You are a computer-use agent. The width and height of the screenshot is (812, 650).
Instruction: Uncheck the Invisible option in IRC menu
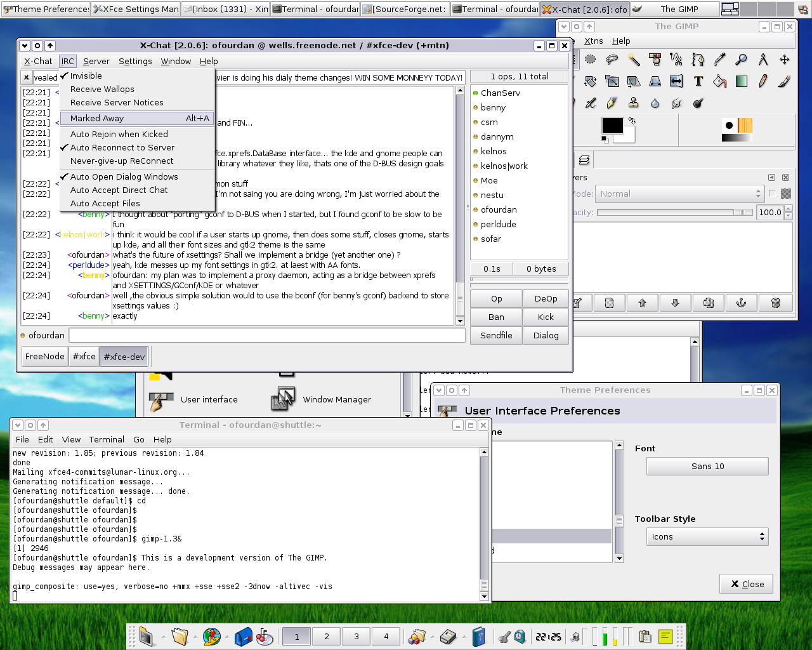click(x=86, y=76)
